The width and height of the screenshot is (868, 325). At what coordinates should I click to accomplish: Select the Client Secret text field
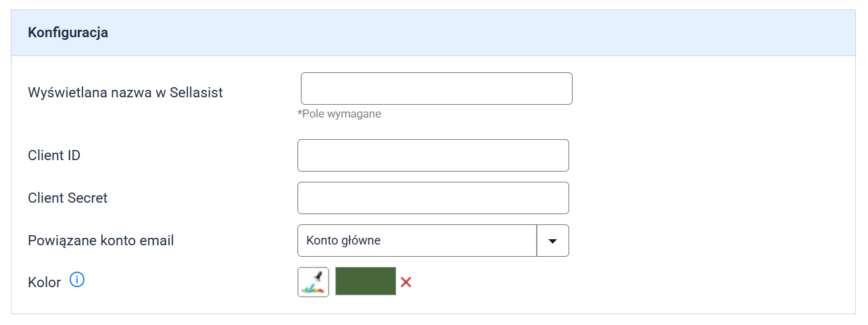(x=433, y=198)
